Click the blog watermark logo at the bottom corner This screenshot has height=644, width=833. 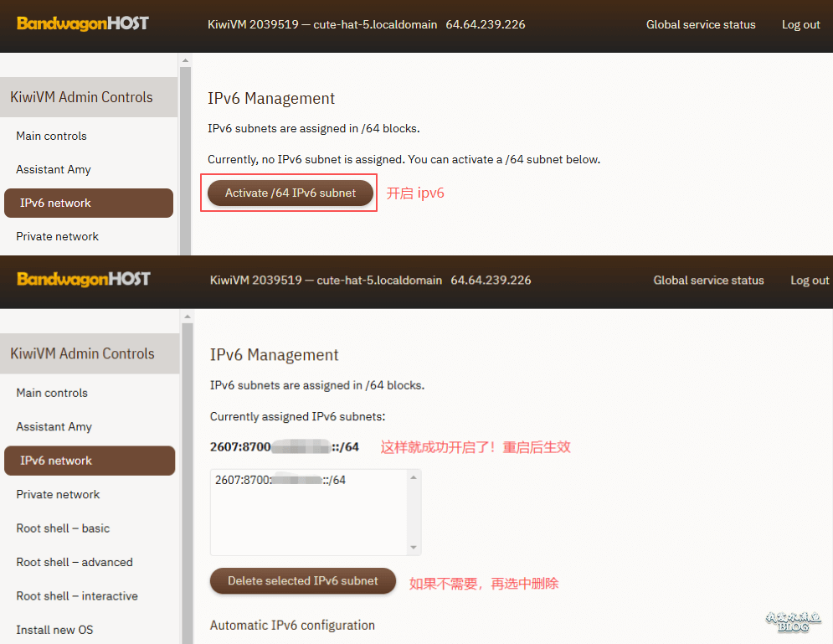(792, 621)
